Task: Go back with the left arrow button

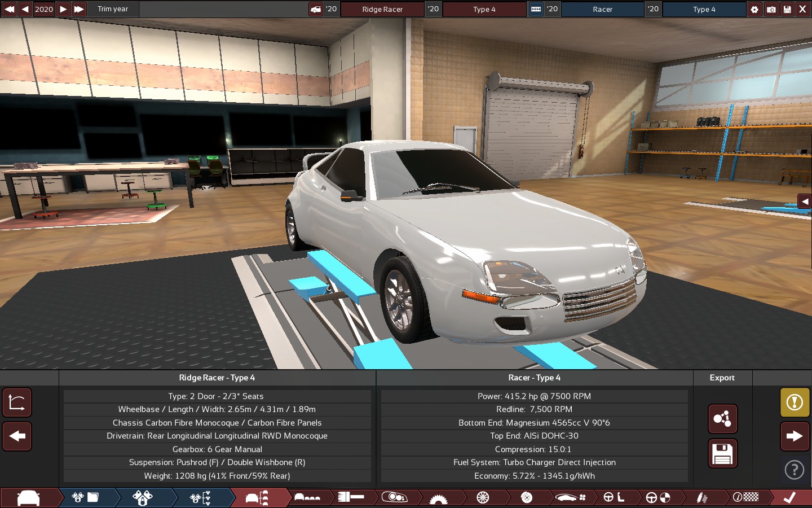Action: (17, 436)
